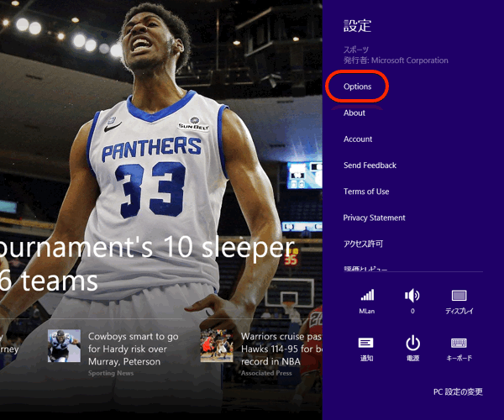Open the Account settings entry
The image size is (504, 420).
click(358, 139)
